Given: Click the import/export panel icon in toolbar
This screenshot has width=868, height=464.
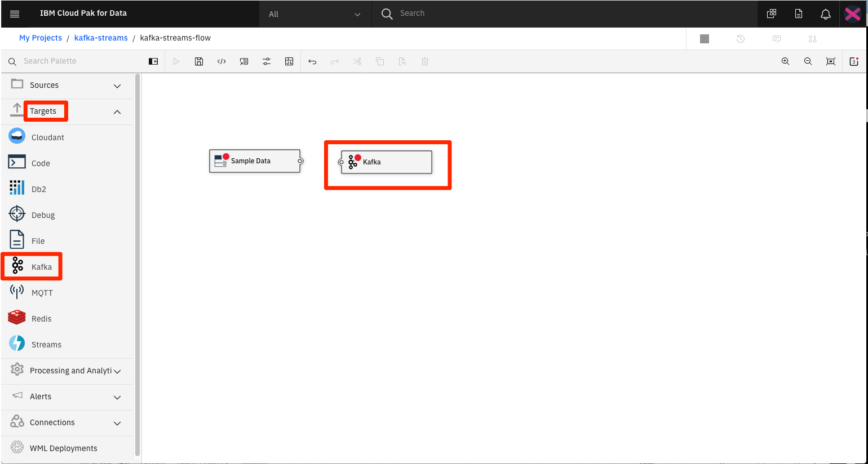Looking at the screenshot, I should [244, 61].
